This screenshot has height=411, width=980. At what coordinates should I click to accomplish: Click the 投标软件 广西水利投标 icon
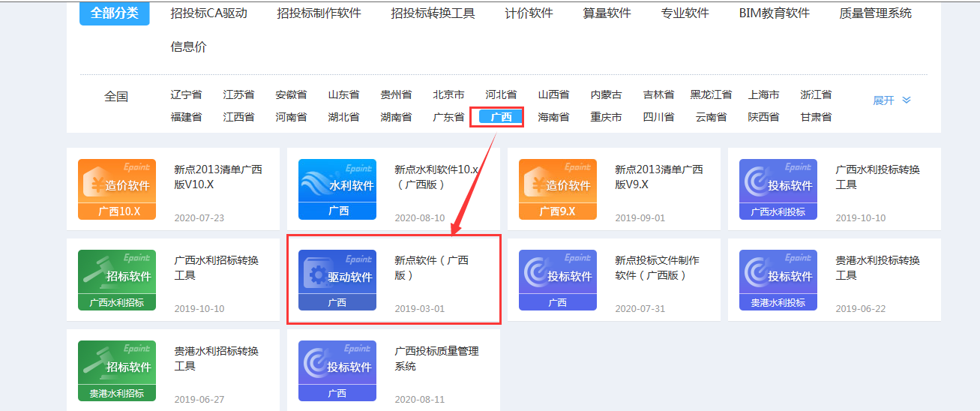(778, 189)
